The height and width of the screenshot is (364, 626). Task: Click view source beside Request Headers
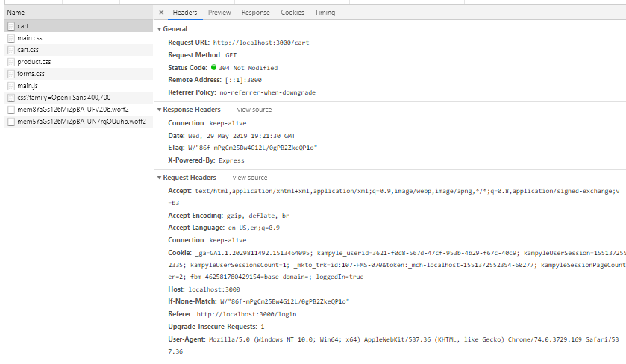(250, 178)
